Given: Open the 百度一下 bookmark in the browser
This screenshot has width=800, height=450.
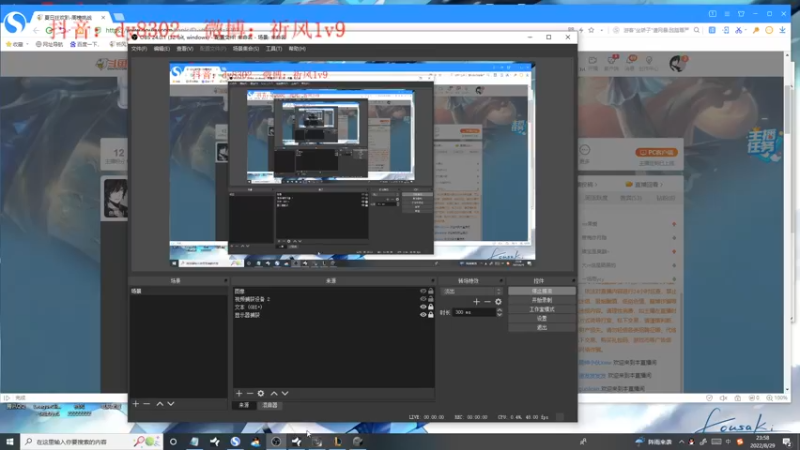Looking at the screenshot, I should (84, 44).
